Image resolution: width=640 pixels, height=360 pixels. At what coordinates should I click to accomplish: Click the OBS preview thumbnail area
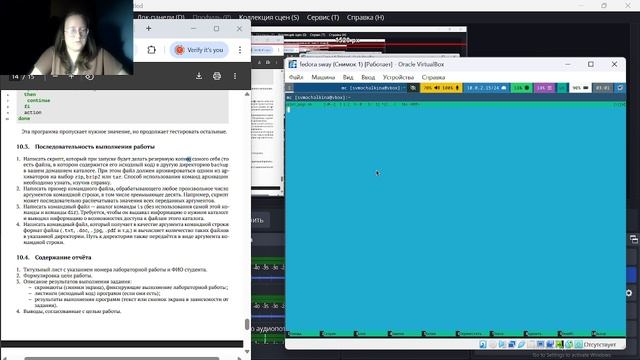[x=359, y=43]
